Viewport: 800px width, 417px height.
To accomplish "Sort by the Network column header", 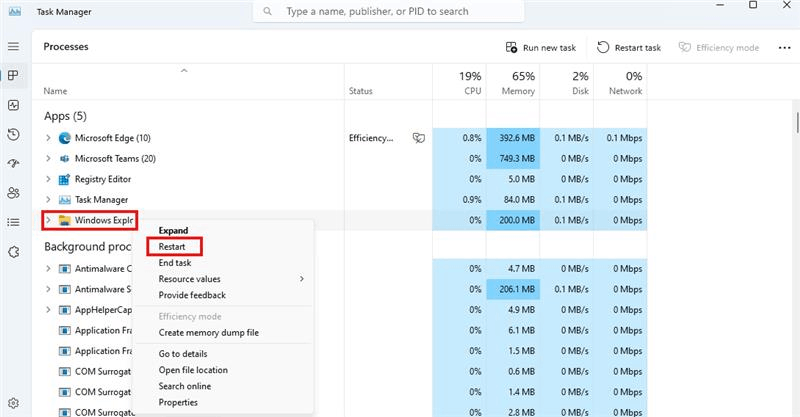I will click(x=620, y=82).
